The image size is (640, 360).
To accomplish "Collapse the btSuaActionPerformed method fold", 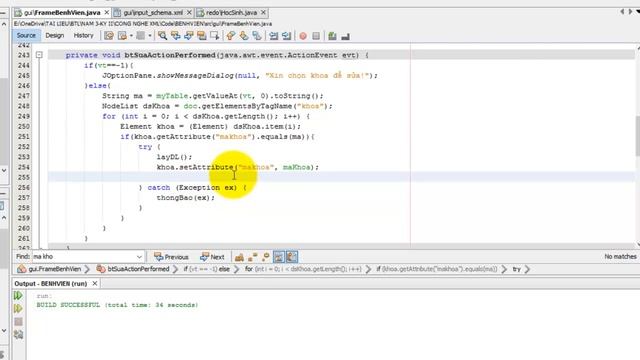I will [39, 55].
